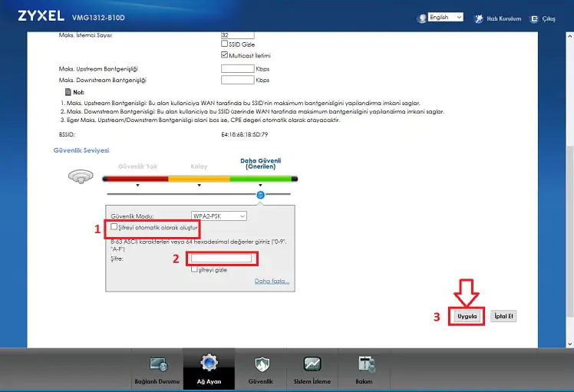Tick Şifreyi otomatik olarak oluştur checkbox
Viewport: 574px width, 392px height.
coord(114,226)
